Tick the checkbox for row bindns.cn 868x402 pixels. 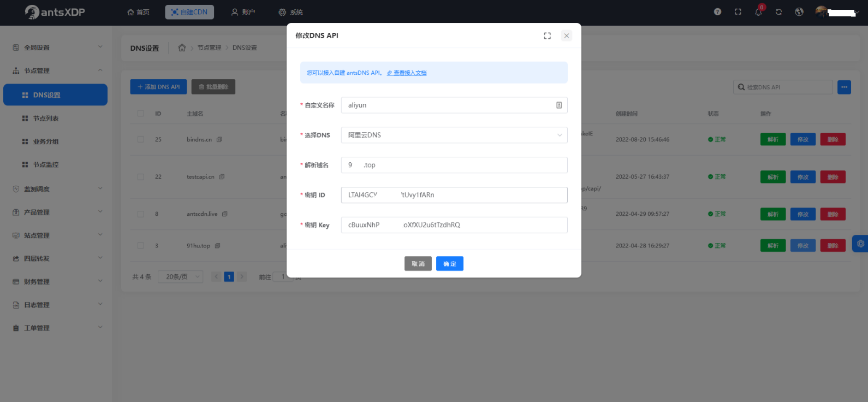pos(140,139)
